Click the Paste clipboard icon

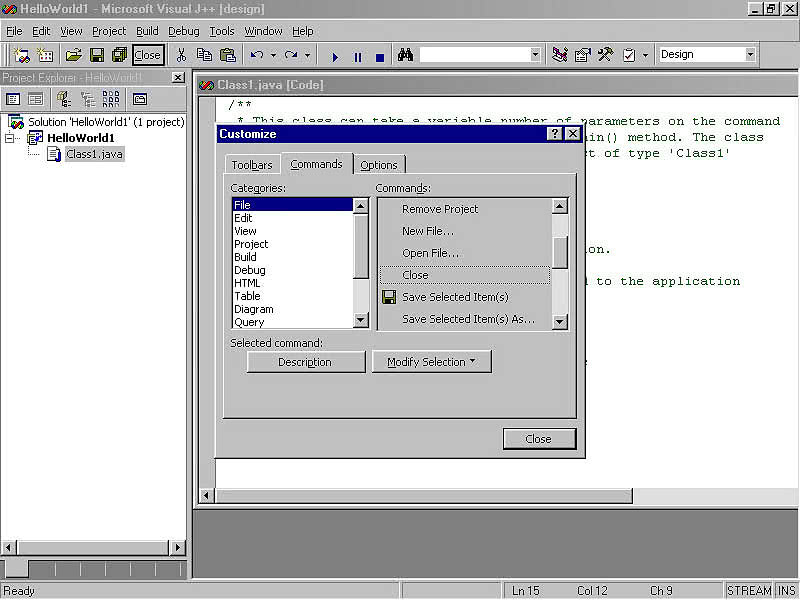click(x=228, y=55)
